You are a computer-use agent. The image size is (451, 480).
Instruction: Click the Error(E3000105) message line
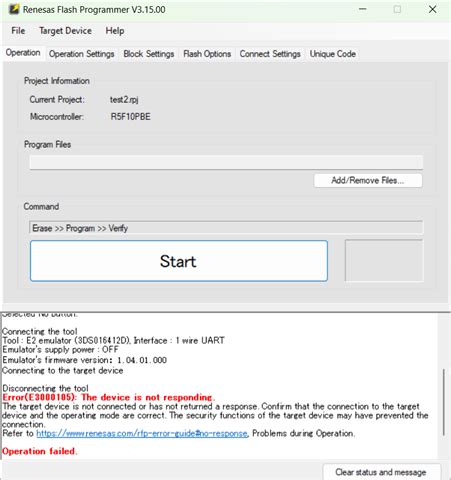[x=109, y=397]
